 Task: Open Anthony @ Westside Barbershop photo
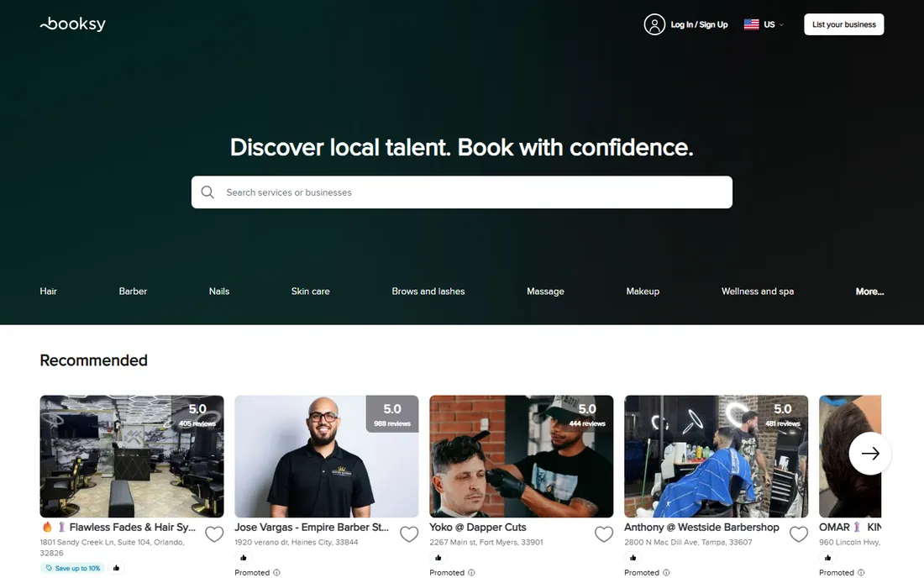click(x=716, y=456)
